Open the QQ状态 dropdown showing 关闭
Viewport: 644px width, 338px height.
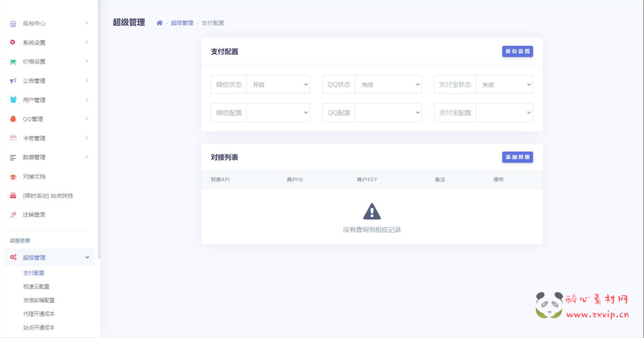click(388, 85)
